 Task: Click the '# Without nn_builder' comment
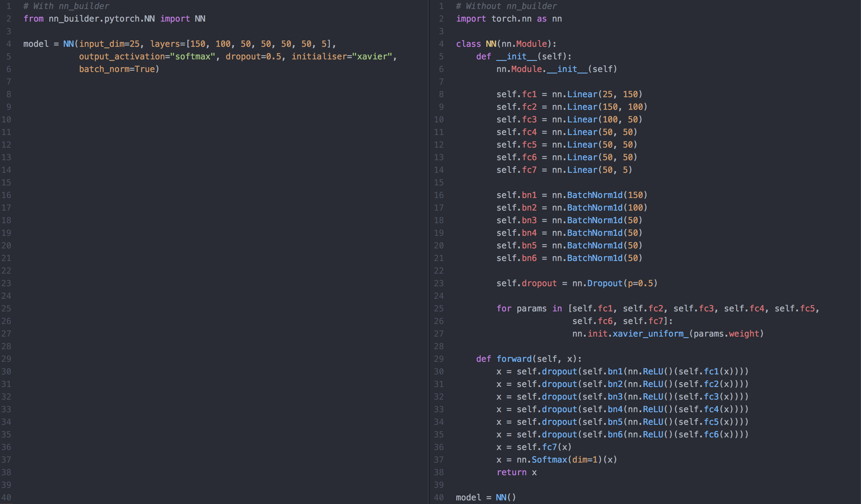pos(506,6)
